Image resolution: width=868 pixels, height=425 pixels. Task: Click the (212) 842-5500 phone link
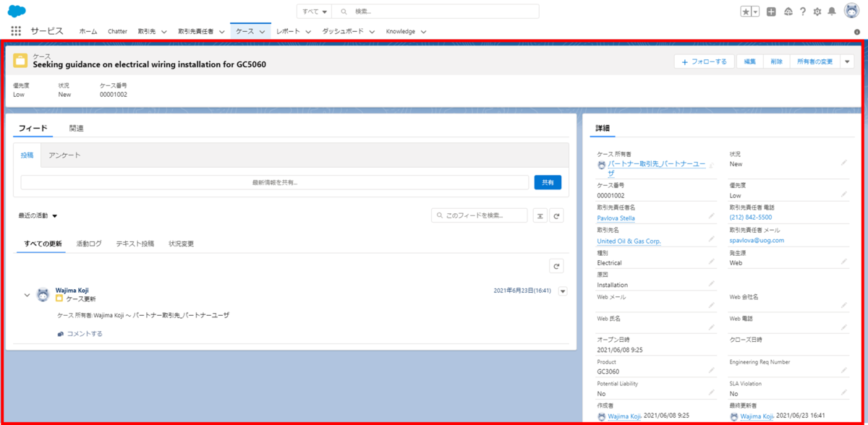(x=751, y=217)
